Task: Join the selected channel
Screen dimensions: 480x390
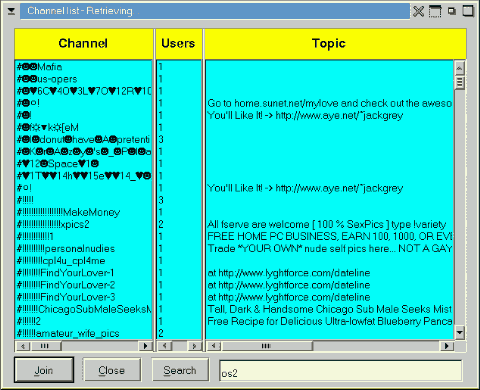Action: coord(44,370)
